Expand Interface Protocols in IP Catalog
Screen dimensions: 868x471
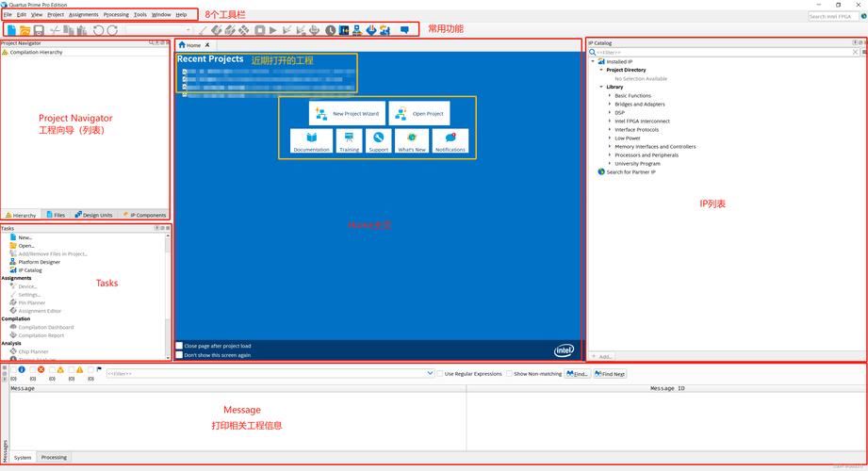610,129
